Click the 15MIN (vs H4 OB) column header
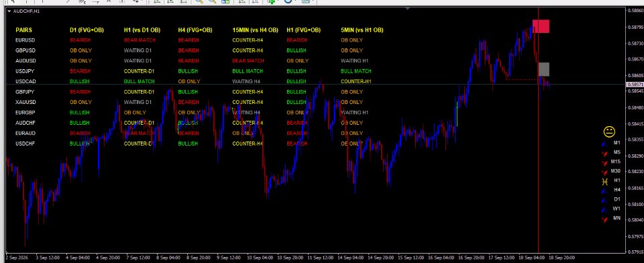 (x=255, y=30)
